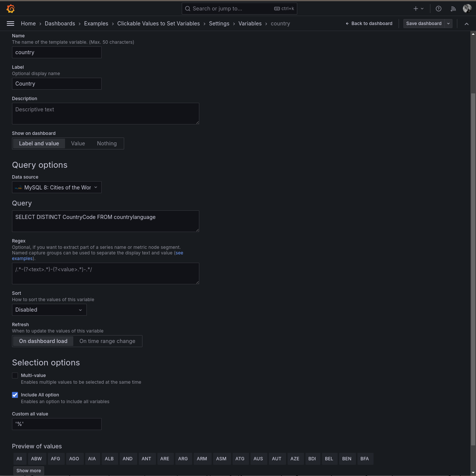Viewport: 476px width, 476px height.
Task: Open the navigation hamburger menu
Action: [10, 23]
